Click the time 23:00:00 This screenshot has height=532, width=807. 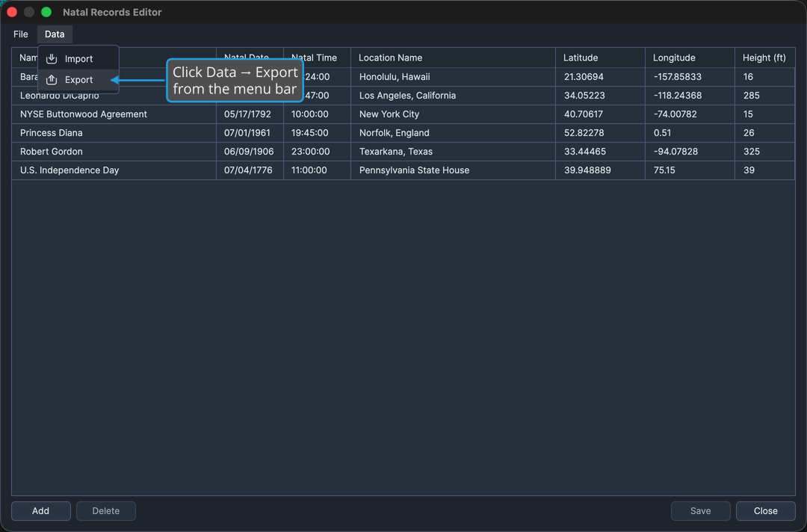pyautogui.click(x=310, y=151)
